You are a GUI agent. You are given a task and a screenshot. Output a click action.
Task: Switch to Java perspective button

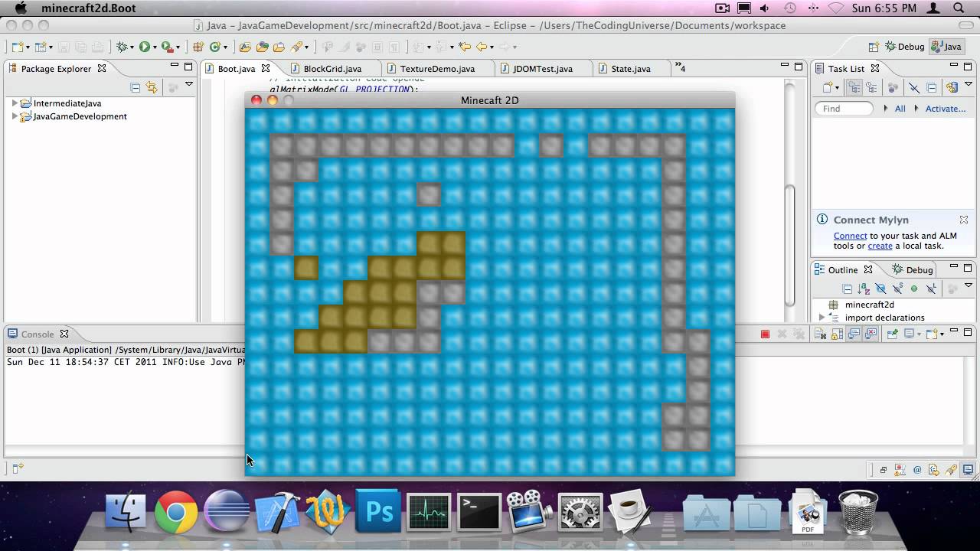pyautogui.click(x=946, y=47)
